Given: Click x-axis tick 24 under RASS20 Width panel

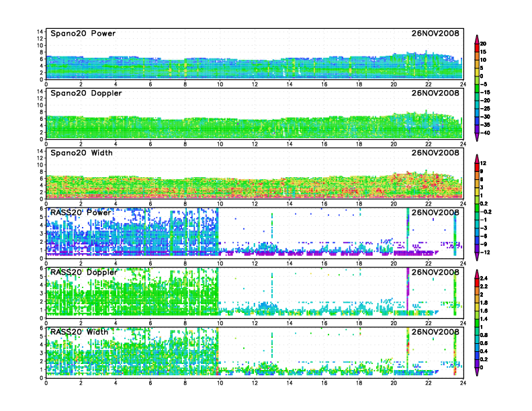Looking at the screenshot, I should click(463, 383).
